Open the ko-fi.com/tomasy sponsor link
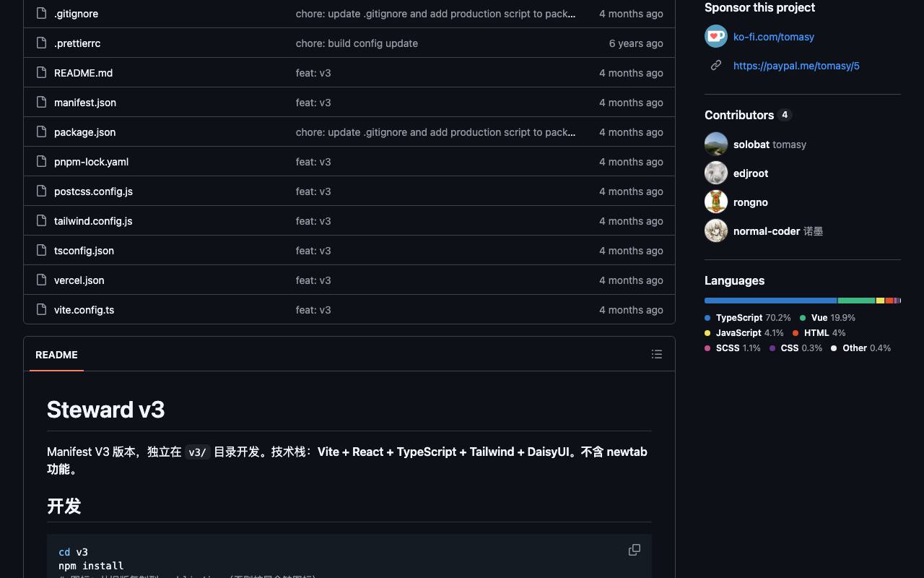The width and height of the screenshot is (924, 578). (774, 37)
